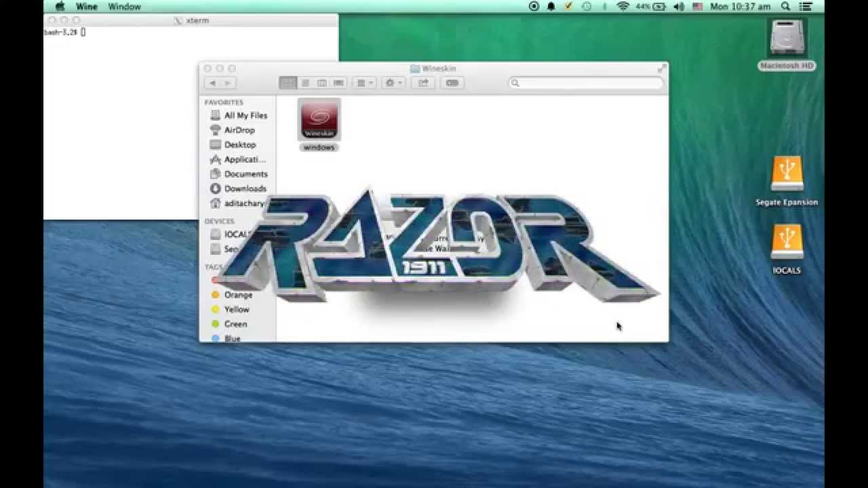Image resolution: width=868 pixels, height=488 pixels.
Task: Open the Window menu in menu bar
Action: point(124,7)
